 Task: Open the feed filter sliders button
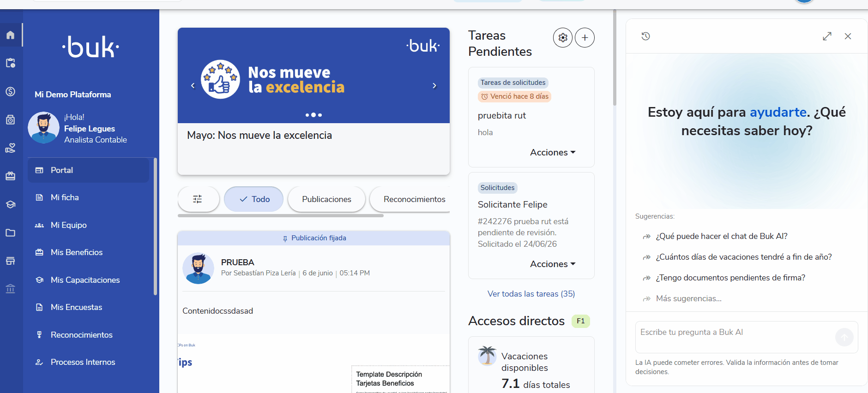tap(198, 199)
